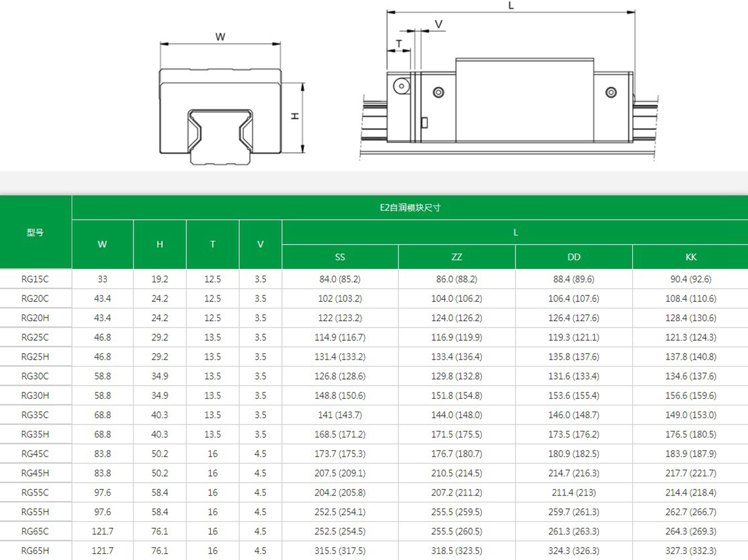Select the W column header
This screenshot has width=748, height=560.
pyautogui.click(x=102, y=244)
